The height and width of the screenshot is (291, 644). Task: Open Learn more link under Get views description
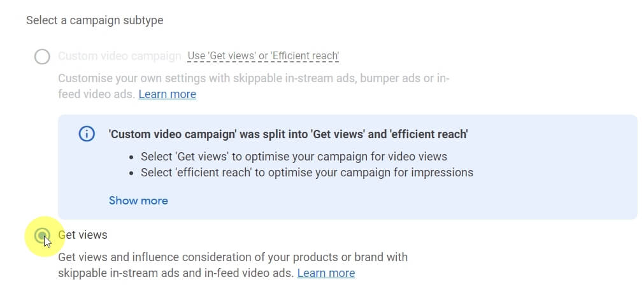pyautogui.click(x=326, y=273)
